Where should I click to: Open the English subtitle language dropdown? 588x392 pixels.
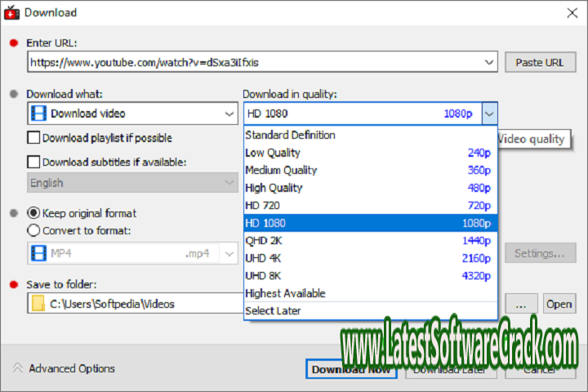pos(133,183)
